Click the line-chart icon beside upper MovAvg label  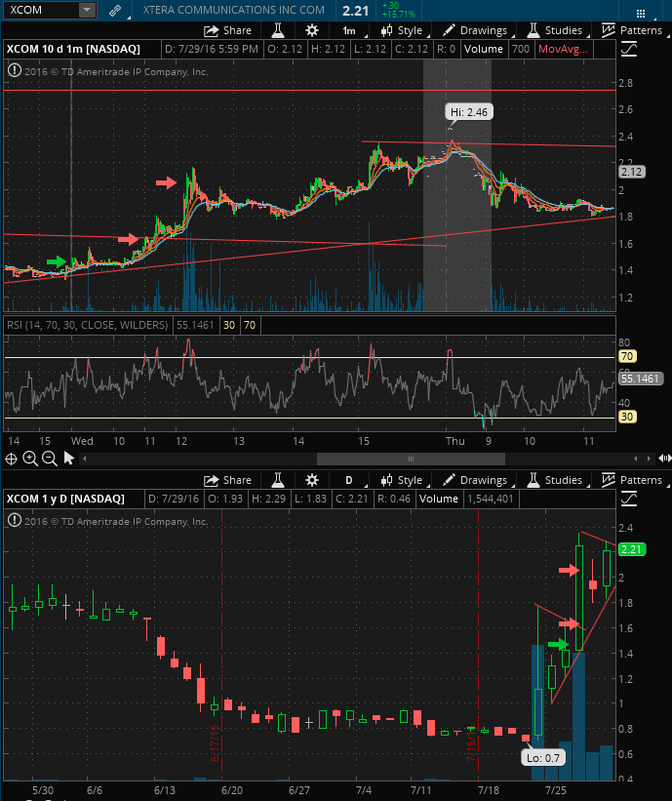pos(629,50)
